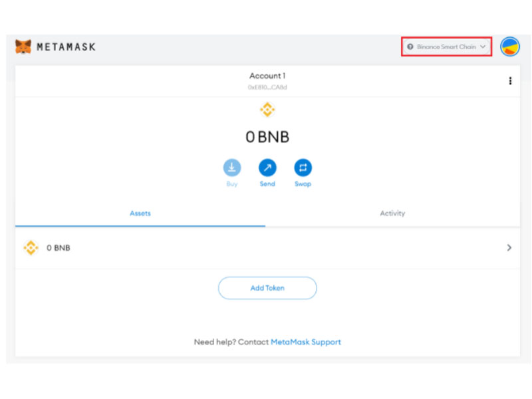Open the account options three-dot menu
This screenshot has width=532, height=399.
point(510,80)
